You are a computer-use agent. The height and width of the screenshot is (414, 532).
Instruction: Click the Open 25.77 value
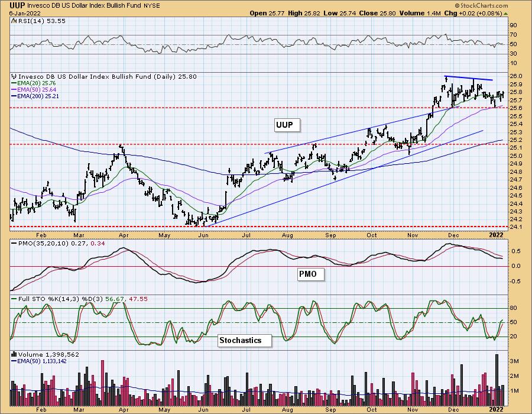coord(267,13)
